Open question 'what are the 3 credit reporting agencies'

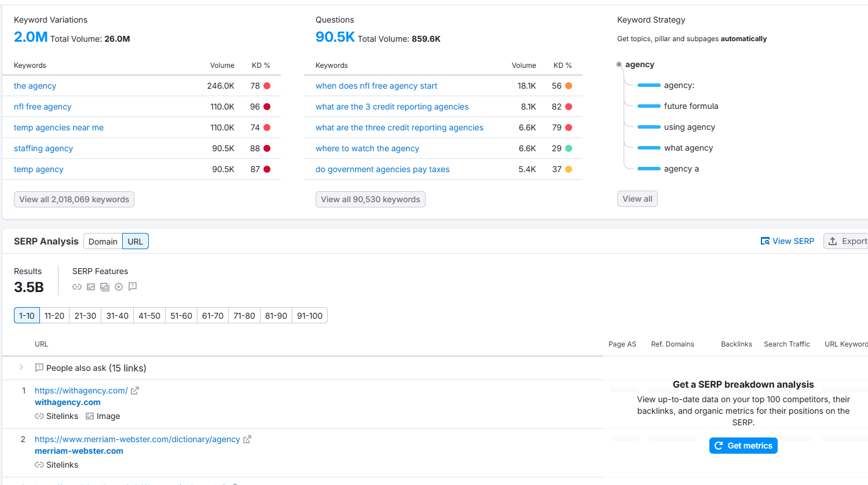(x=392, y=107)
